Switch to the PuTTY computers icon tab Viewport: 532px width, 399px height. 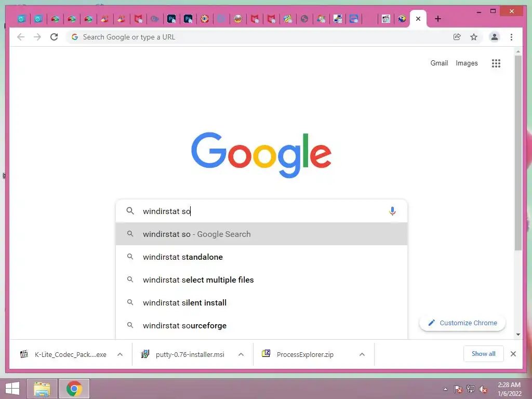click(x=337, y=19)
